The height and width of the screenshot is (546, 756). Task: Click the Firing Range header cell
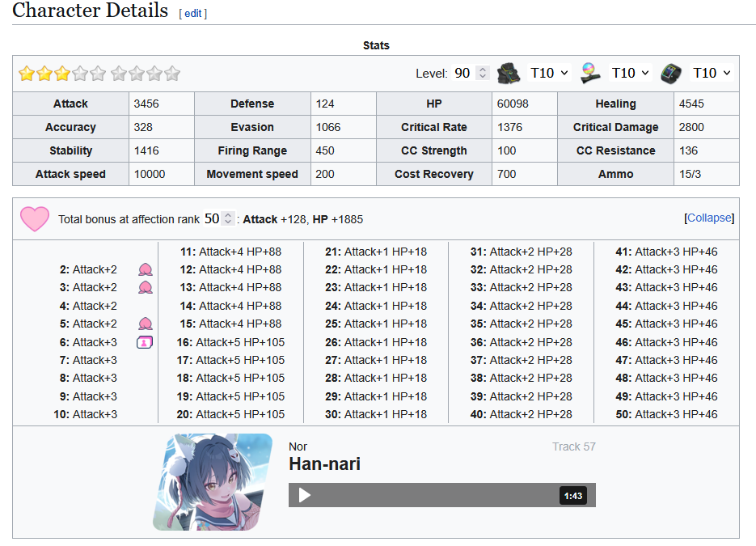252,150
